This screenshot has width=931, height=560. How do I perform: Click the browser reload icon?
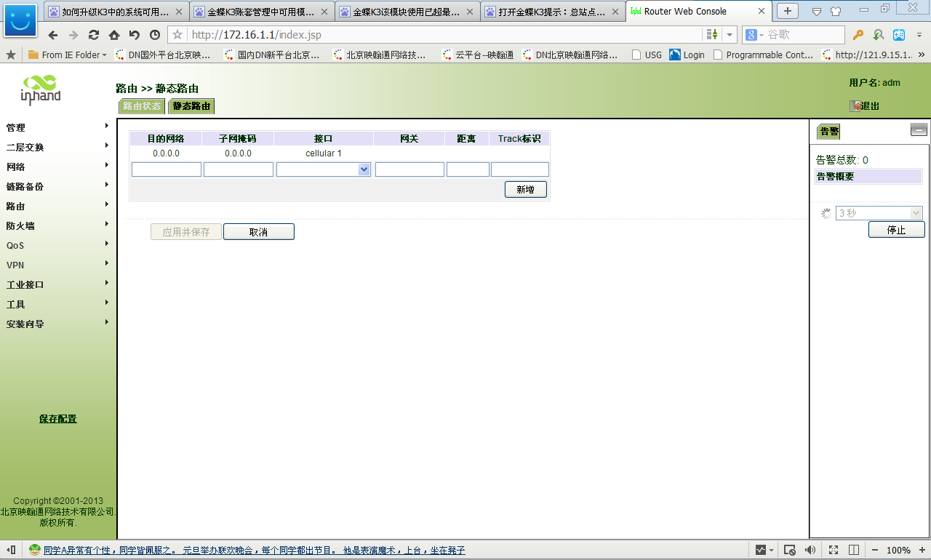[x=94, y=35]
